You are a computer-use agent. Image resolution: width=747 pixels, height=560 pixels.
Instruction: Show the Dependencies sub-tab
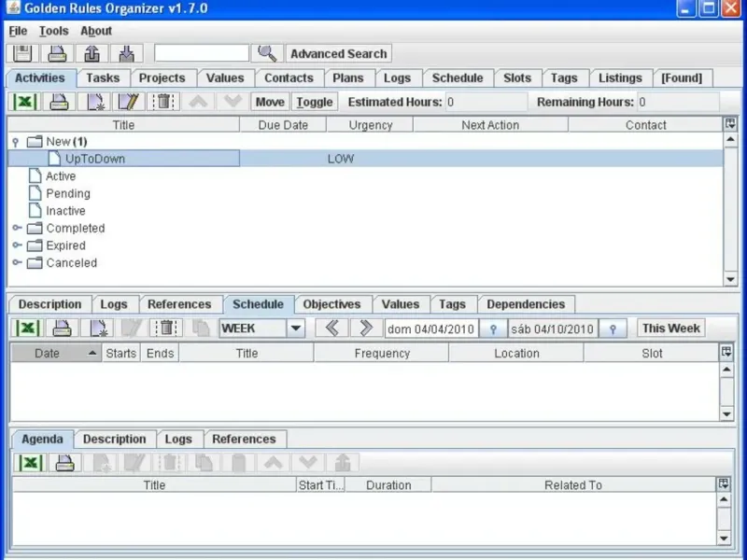pyautogui.click(x=526, y=304)
